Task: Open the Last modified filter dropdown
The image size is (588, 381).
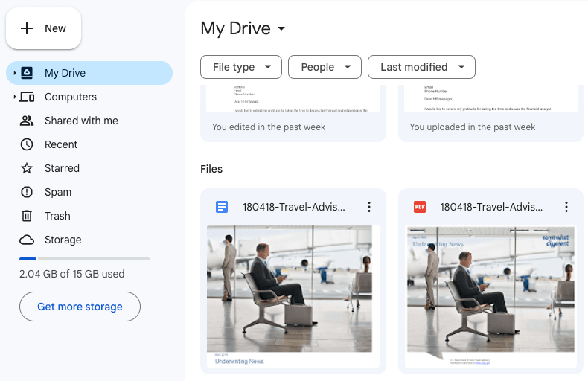Action: pyautogui.click(x=421, y=67)
